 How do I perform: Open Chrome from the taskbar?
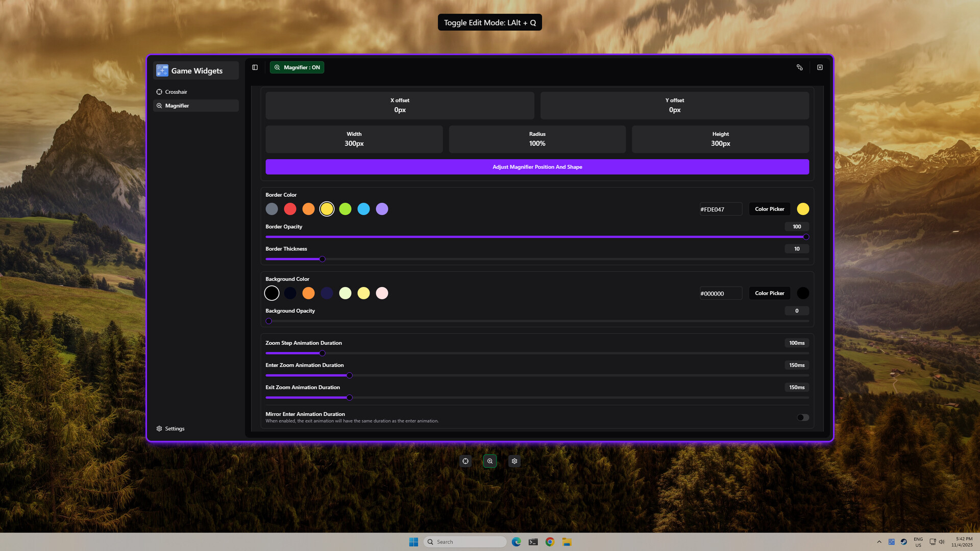click(x=549, y=542)
